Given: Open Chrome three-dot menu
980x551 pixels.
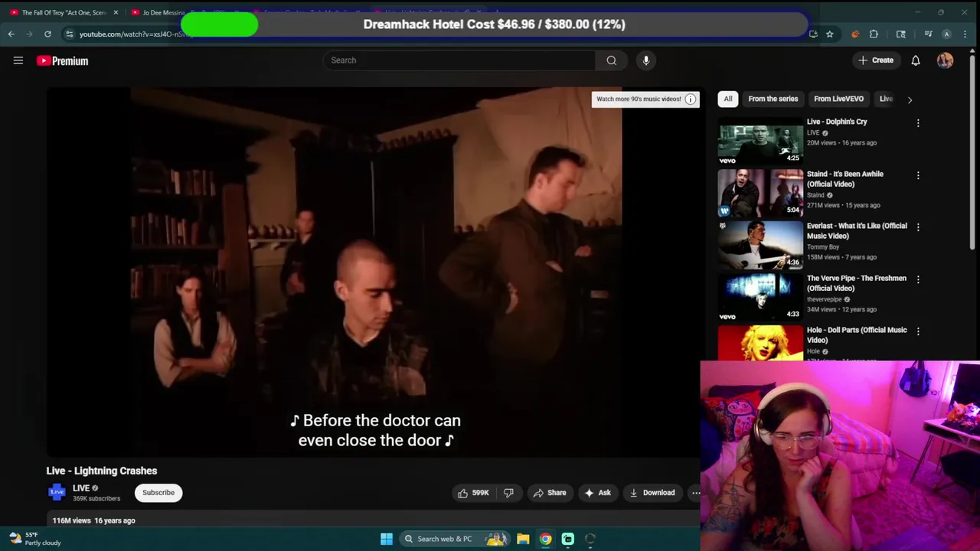Looking at the screenshot, I should click(967, 34).
